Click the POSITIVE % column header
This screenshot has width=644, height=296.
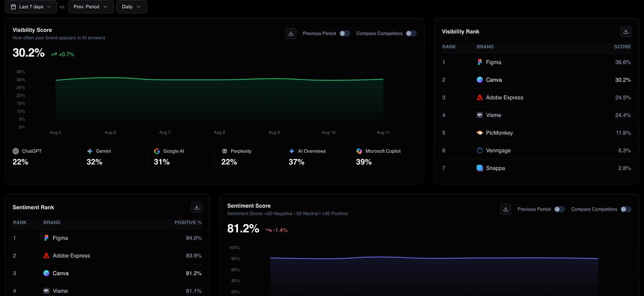188,223
